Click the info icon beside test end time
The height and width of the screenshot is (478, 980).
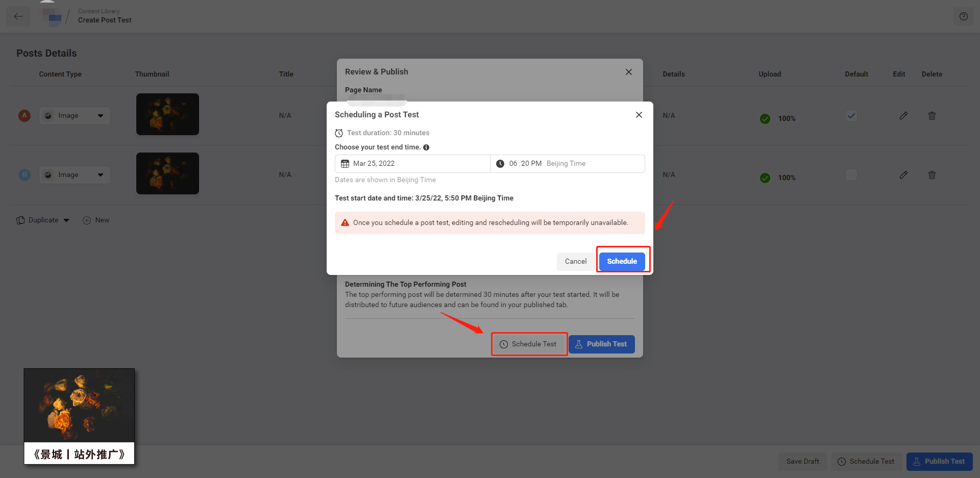pos(427,147)
